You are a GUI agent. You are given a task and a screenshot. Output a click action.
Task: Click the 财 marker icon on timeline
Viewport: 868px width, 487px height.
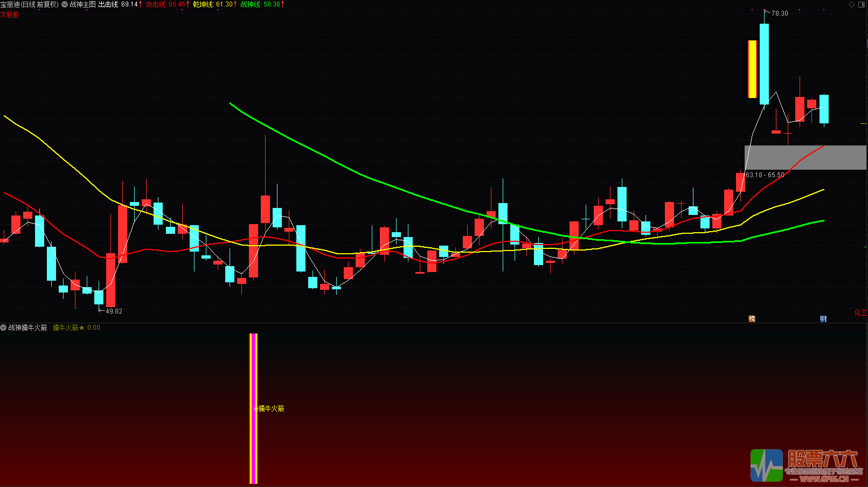[823, 319]
